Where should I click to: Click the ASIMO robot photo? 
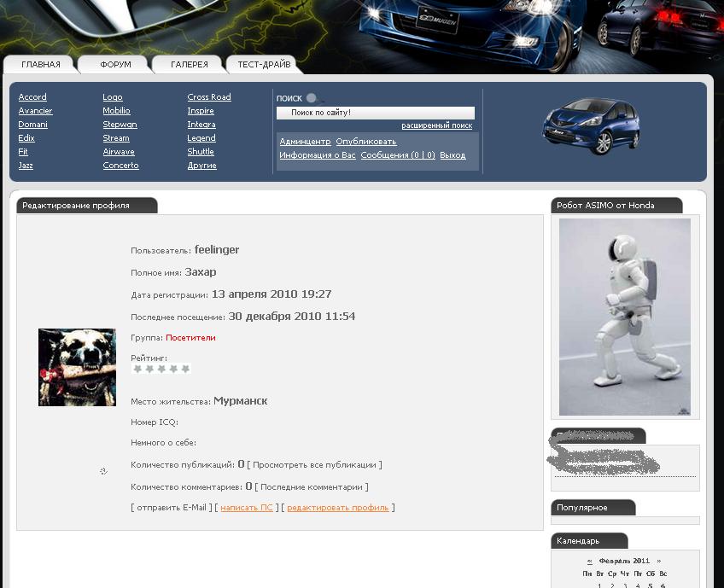(x=625, y=317)
